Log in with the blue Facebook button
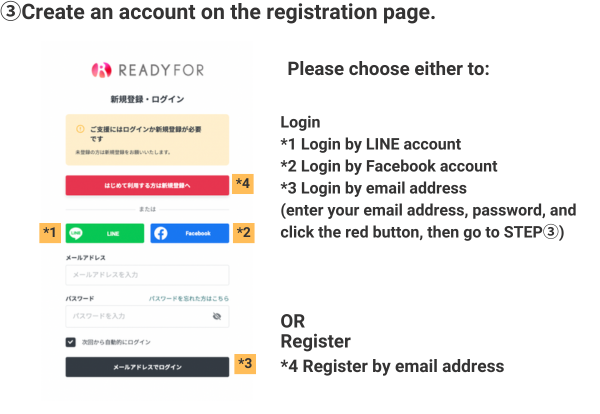This screenshot has height=414, width=600. pyautogui.click(x=189, y=233)
